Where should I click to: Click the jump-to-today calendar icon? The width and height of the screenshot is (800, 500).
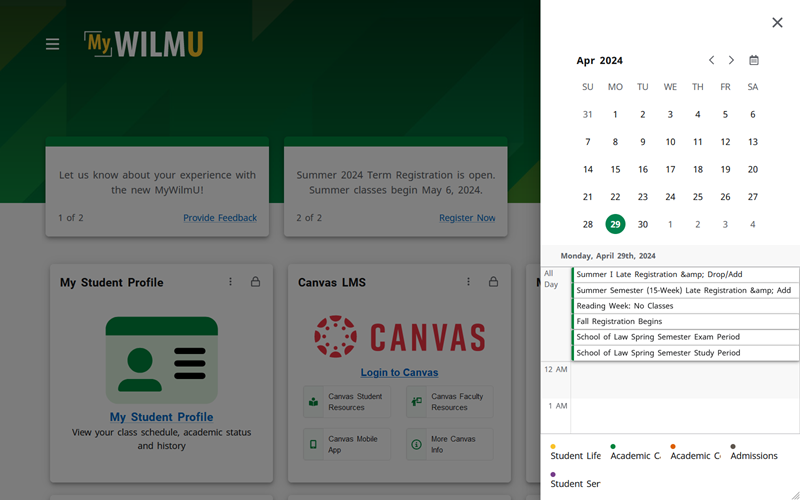point(754,60)
